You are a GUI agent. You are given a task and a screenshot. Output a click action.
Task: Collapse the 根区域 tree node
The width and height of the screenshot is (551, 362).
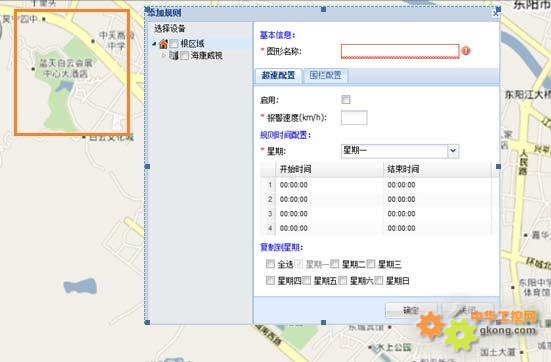tap(154, 44)
